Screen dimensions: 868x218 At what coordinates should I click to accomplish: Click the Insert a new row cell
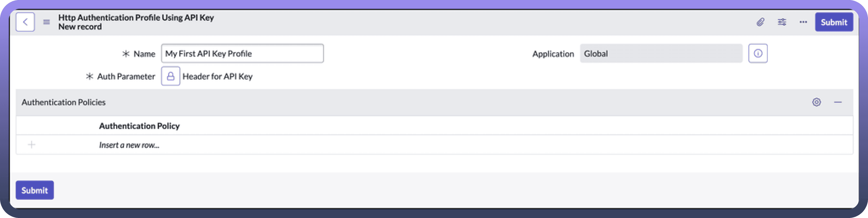[129, 145]
